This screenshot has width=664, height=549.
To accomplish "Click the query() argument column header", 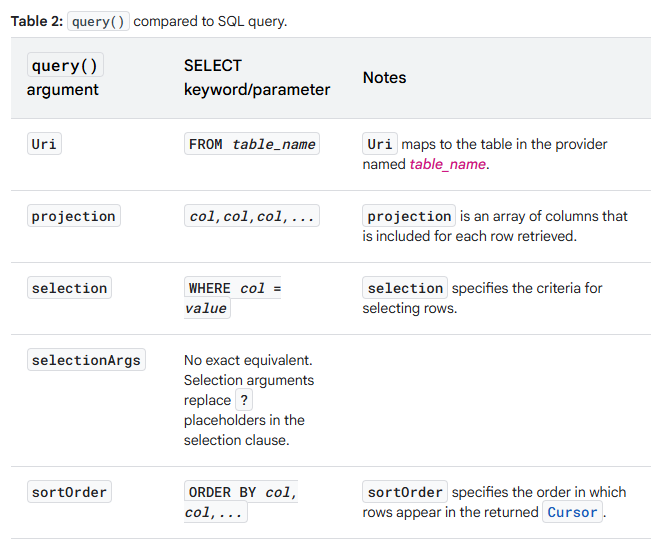I will click(x=65, y=77).
